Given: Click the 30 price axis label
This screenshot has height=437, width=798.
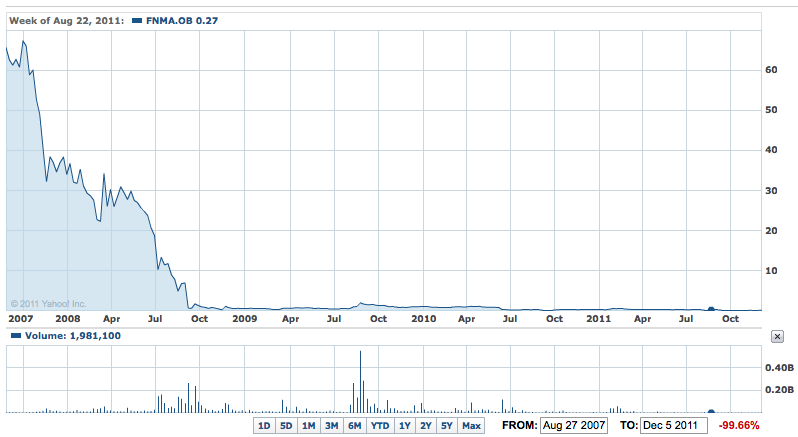Looking at the screenshot, I should coord(771,190).
